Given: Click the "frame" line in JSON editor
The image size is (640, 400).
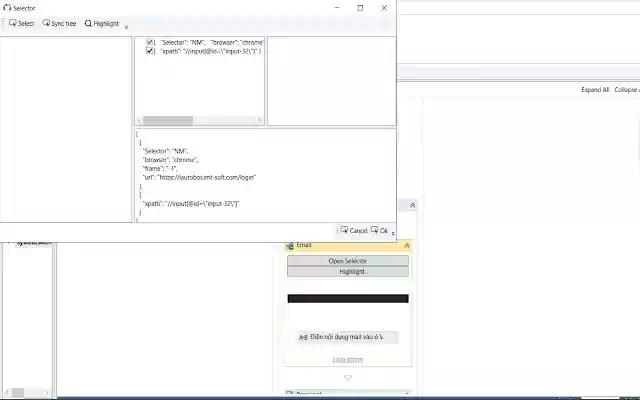Looking at the screenshot, I should click(x=160, y=168).
